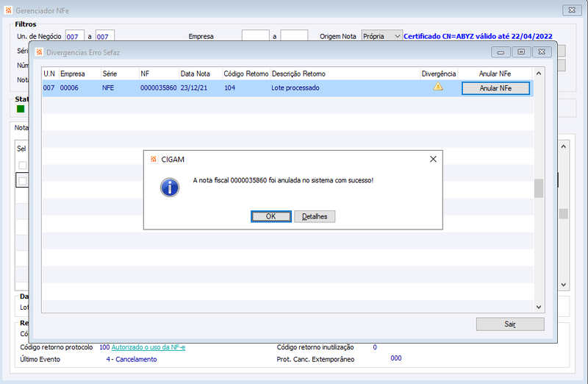588x384 pixels.
Task: Click the Divergência column header
Action: [438, 74]
